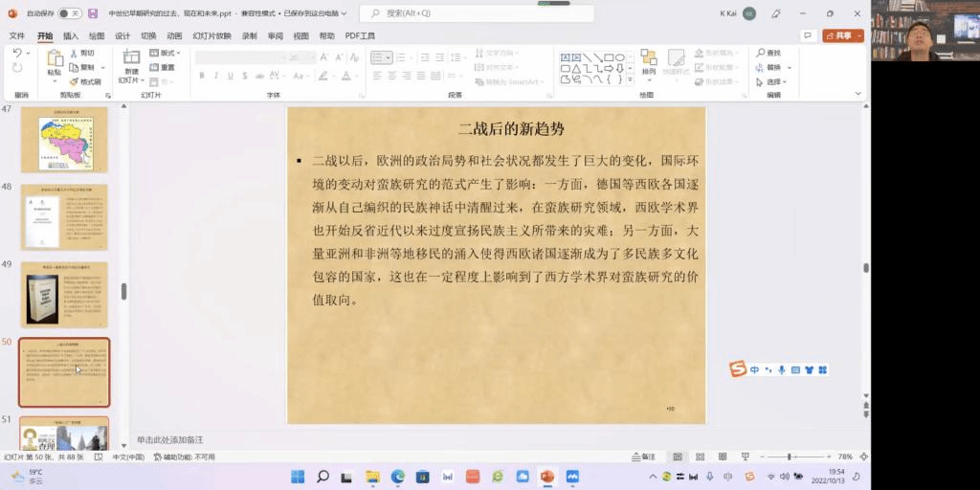Screen dimensions: 980x490
Task: Toggle Normal view button in status bar
Action: pos(678,457)
